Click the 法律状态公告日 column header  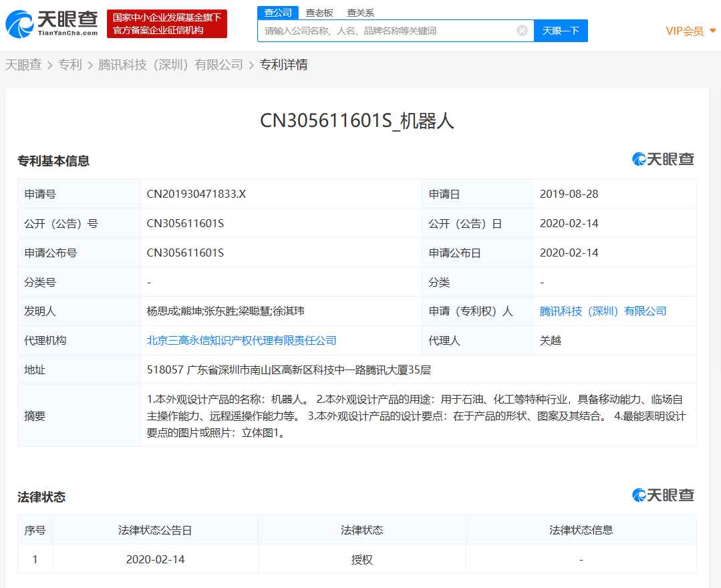click(x=155, y=530)
